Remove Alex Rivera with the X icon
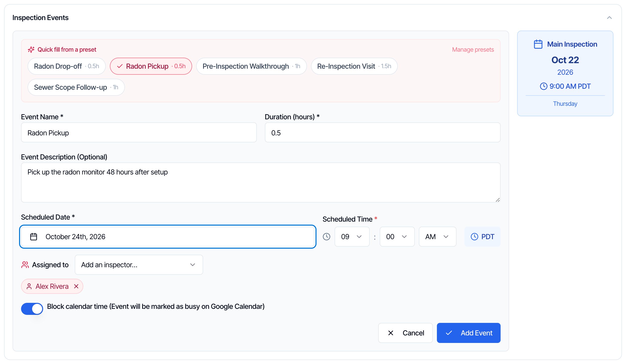626x364 pixels. point(76,286)
